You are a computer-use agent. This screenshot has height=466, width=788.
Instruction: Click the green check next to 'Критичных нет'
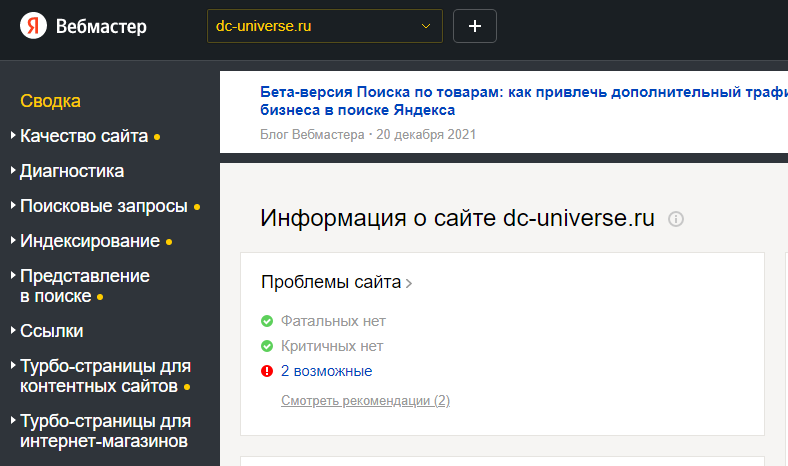tap(267, 346)
